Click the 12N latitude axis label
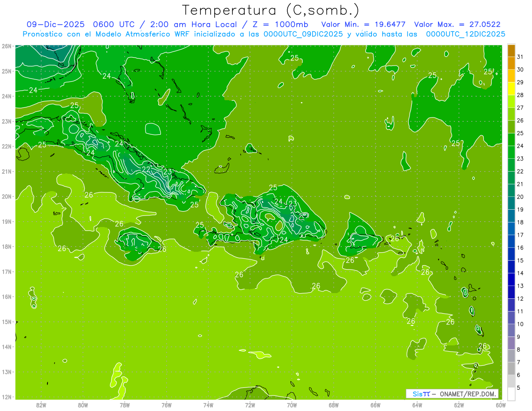The width and height of the screenshot is (532, 411). 6,397
